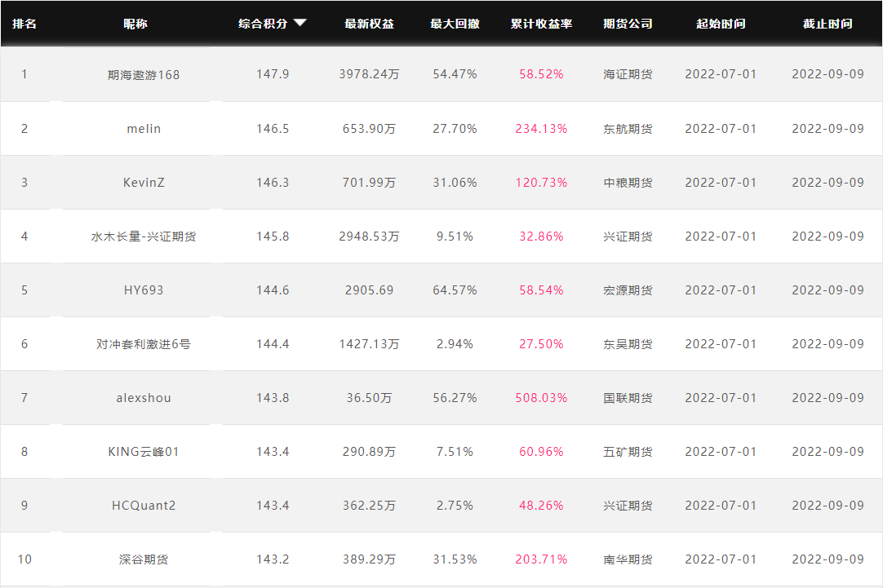Click the equity value 2905.69
The image size is (883, 588).
tap(369, 290)
